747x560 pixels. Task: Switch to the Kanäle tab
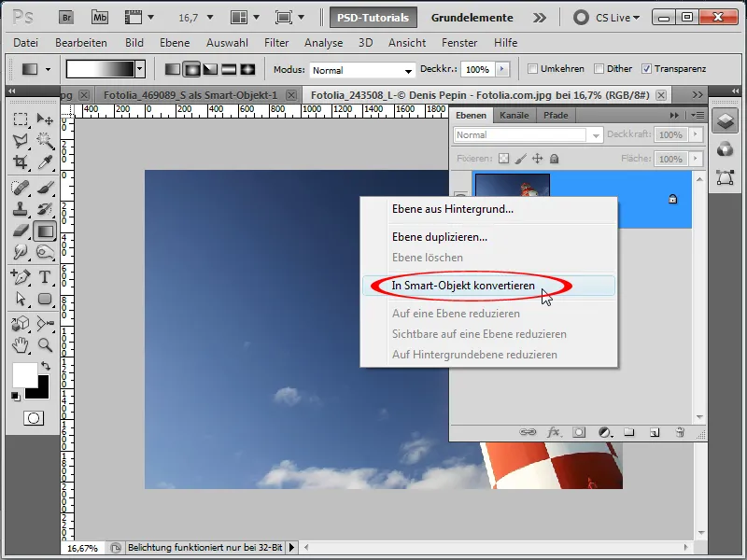tap(514, 115)
